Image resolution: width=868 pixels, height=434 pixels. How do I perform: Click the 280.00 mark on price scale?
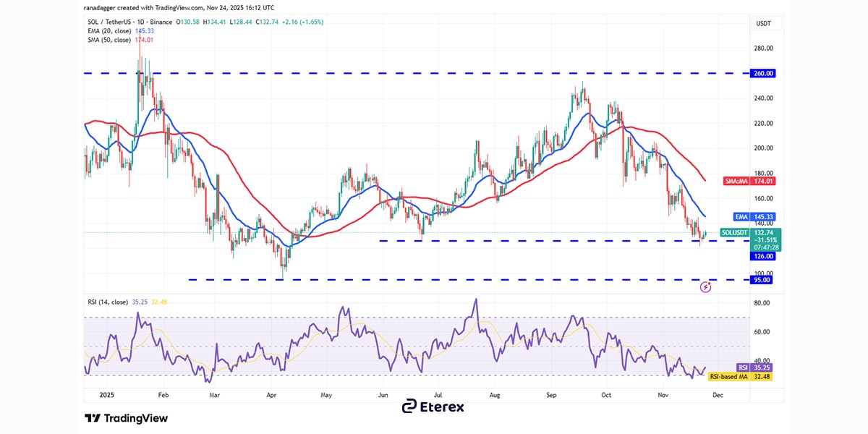point(764,48)
